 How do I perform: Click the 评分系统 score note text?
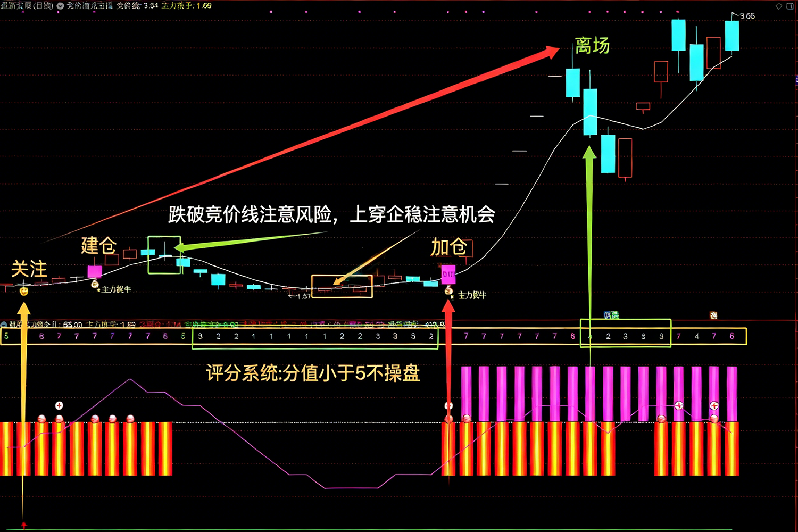point(314,375)
